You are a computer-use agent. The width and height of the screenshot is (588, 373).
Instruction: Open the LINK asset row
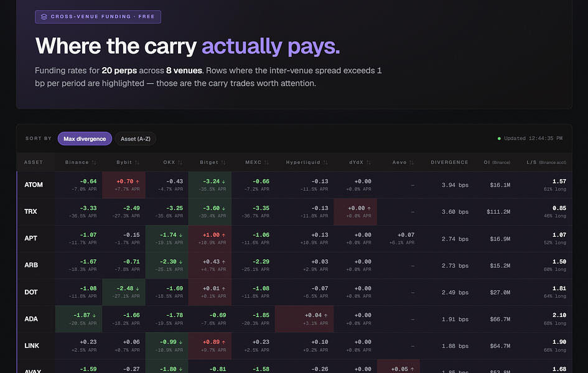pyautogui.click(x=294, y=346)
